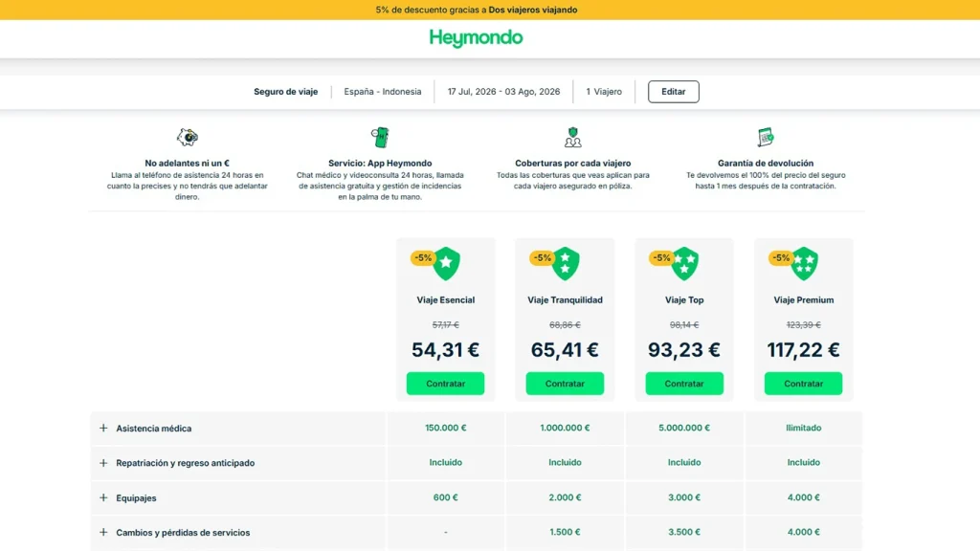Click the -5% badge on Viaje Esencial
The height and width of the screenshot is (551, 980).
[422, 257]
